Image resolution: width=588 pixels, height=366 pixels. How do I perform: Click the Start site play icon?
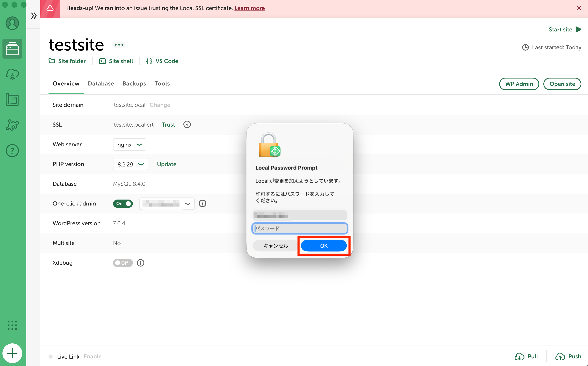579,29
